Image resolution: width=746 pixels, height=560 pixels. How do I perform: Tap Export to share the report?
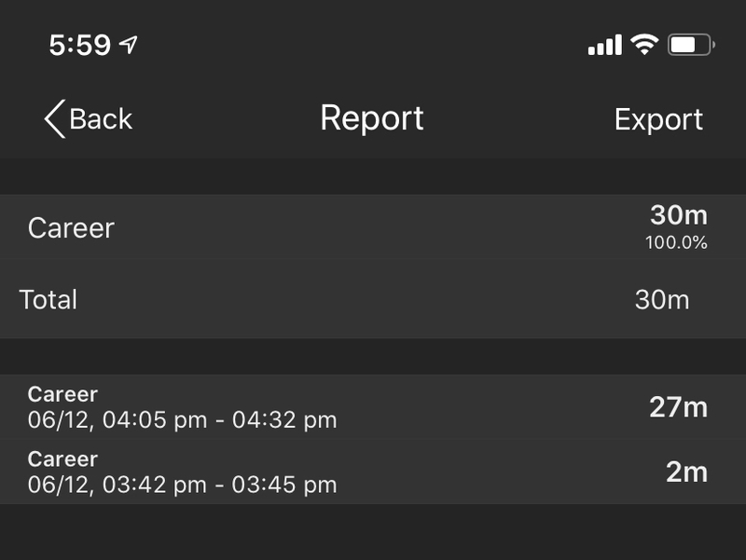(658, 119)
